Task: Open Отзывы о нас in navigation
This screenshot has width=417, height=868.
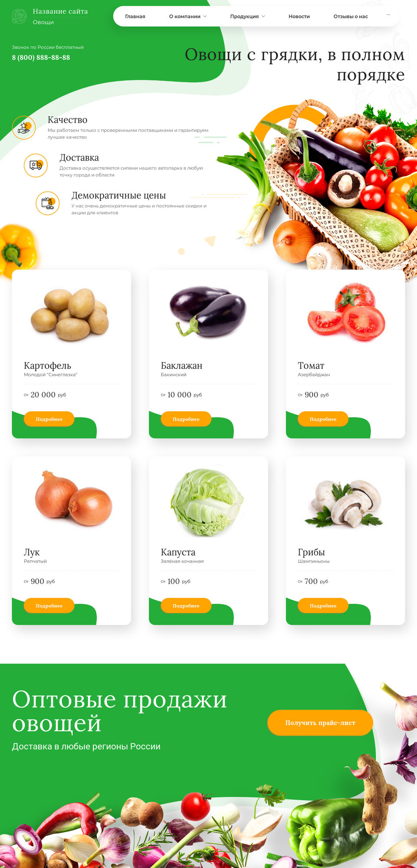Action: (351, 16)
